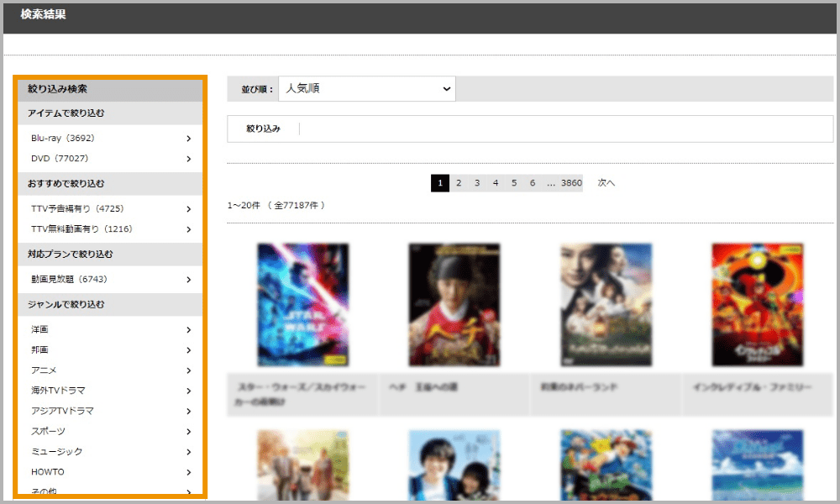Click the 絞り込み tab above results

pos(263,129)
